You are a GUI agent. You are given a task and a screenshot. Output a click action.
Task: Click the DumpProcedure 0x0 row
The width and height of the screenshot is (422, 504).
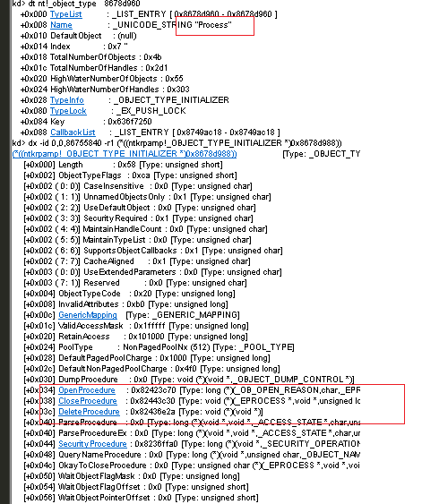point(189,380)
